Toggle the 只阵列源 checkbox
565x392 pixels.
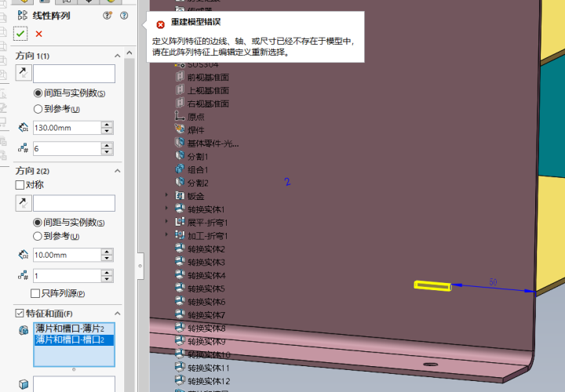(x=35, y=293)
